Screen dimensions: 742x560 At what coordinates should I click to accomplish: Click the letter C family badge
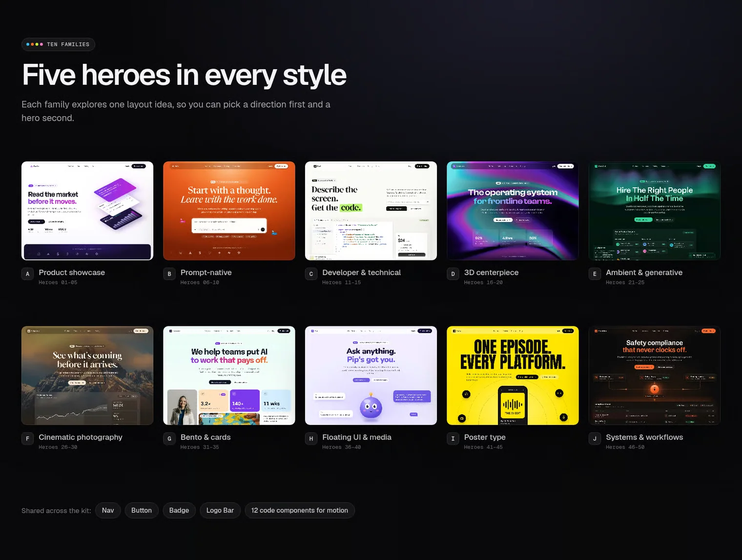coord(311,274)
